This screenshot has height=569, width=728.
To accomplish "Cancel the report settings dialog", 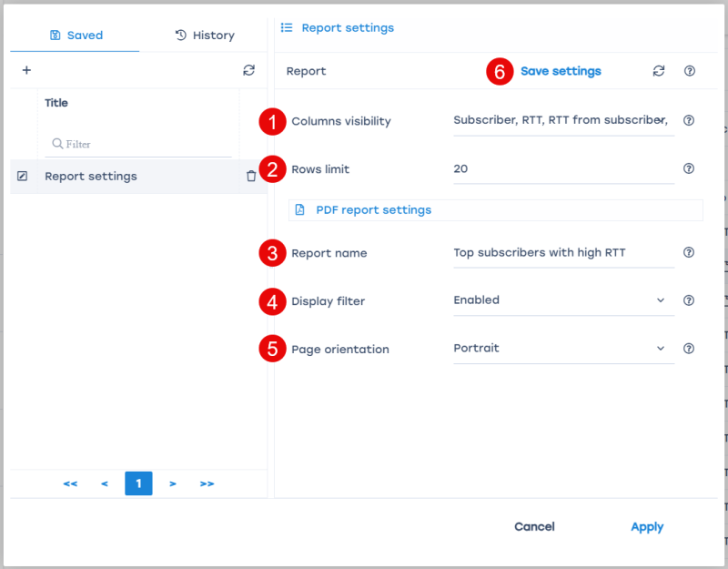I will pyautogui.click(x=534, y=527).
